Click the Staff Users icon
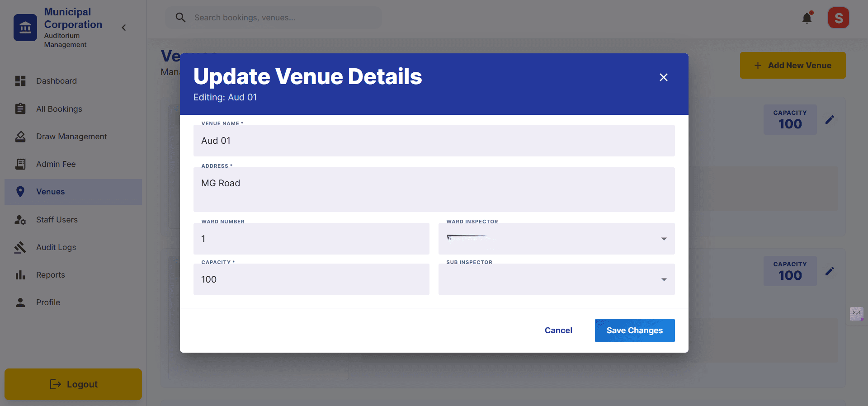Screen dimensions: 868x406 coord(20,220)
